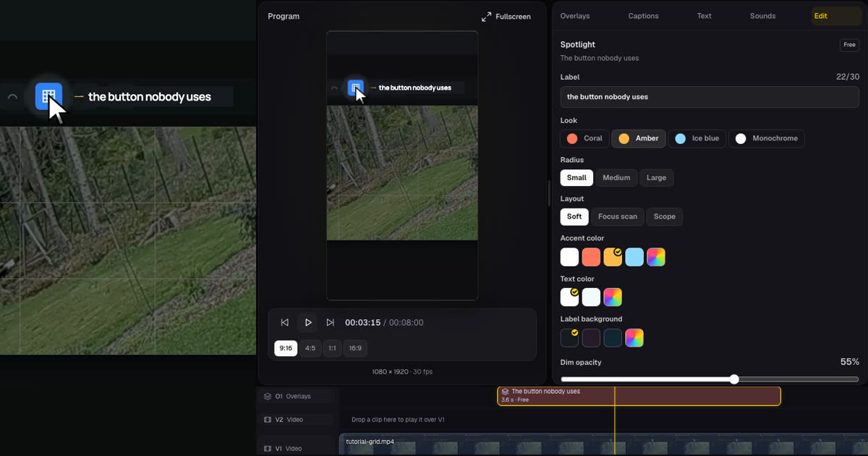The width and height of the screenshot is (868, 456).
Task: Set layout to Focus scan
Action: pos(618,216)
